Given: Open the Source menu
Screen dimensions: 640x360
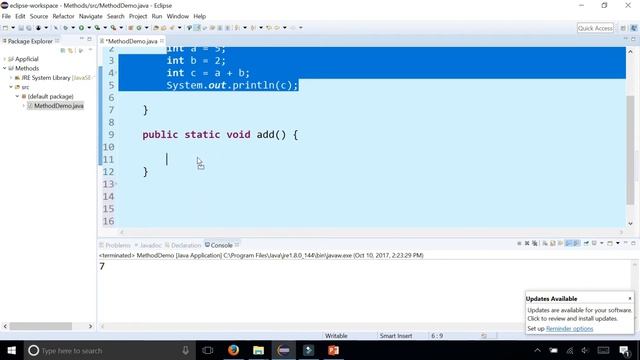Looking at the screenshot, I should [x=39, y=16].
